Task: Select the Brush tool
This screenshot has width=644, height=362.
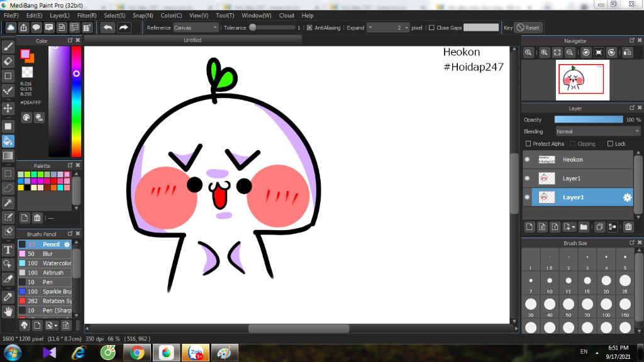Action: (x=8, y=47)
